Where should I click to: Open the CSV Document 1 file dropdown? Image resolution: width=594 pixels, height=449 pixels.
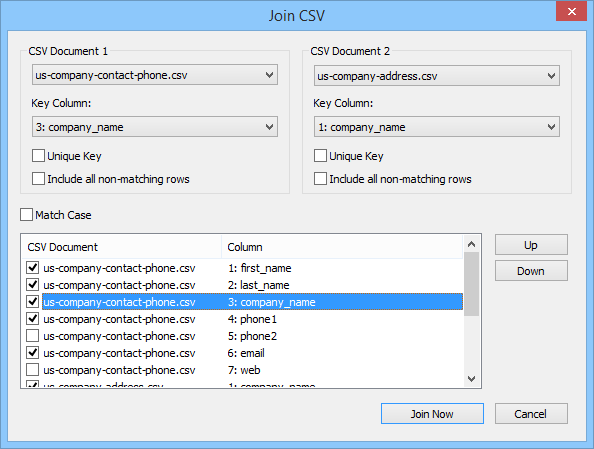(155, 75)
